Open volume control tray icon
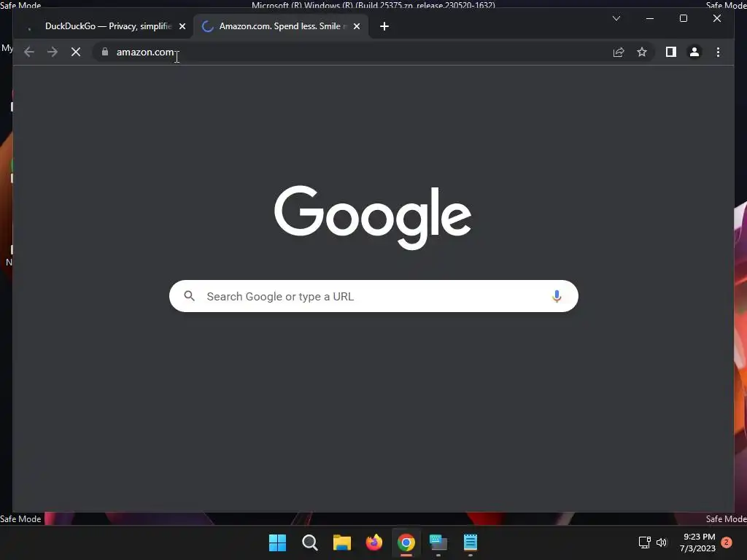This screenshot has width=747, height=560. coord(662,542)
